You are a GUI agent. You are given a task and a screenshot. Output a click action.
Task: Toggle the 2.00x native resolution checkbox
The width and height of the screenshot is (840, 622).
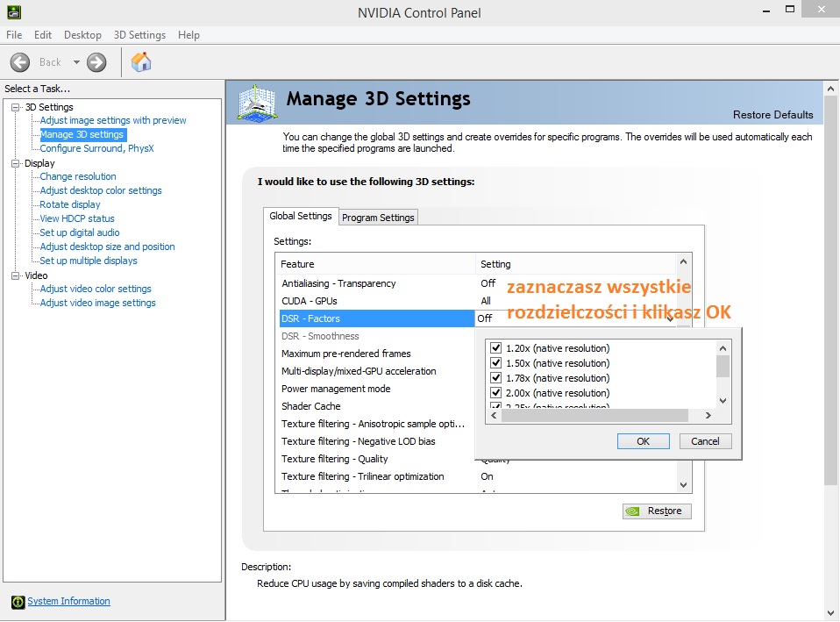(496, 393)
